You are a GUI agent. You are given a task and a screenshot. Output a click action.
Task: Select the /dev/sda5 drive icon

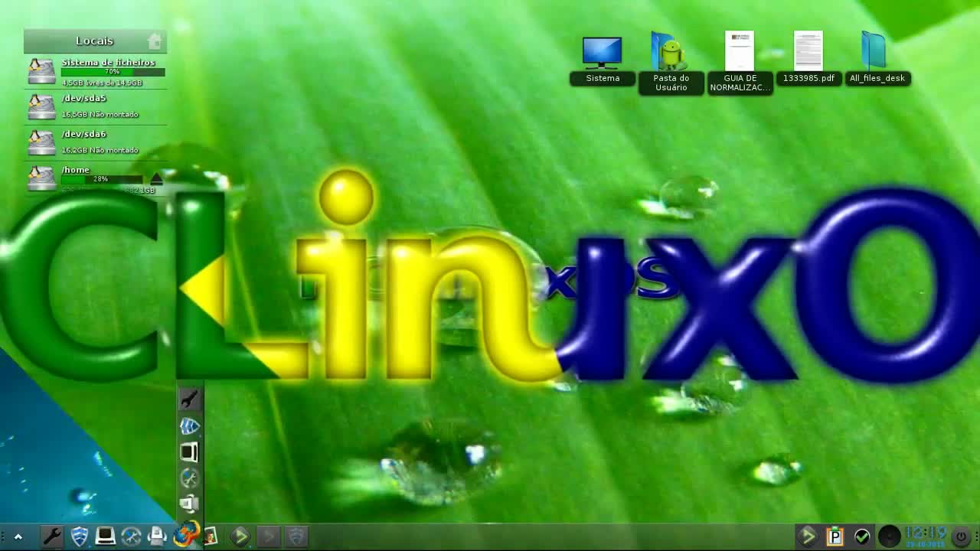(x=42, y=107)
